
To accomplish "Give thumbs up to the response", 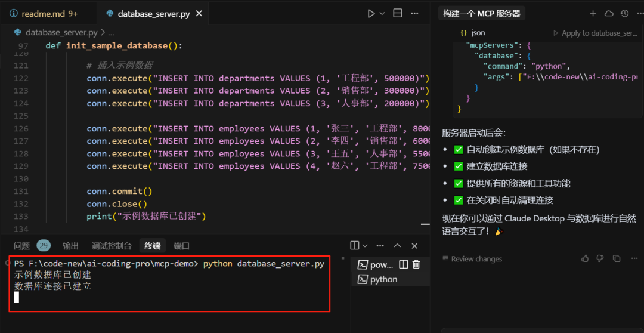I will (x=585, y=258).
